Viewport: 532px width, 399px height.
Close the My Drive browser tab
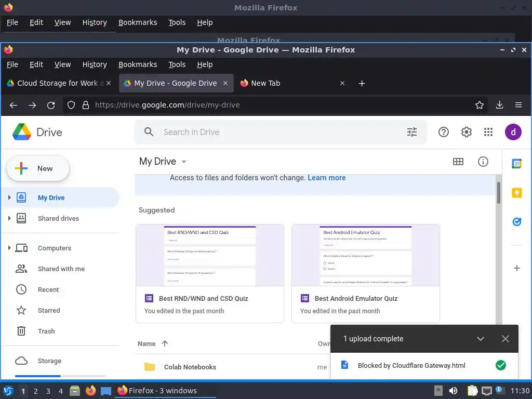pos(225,83)
